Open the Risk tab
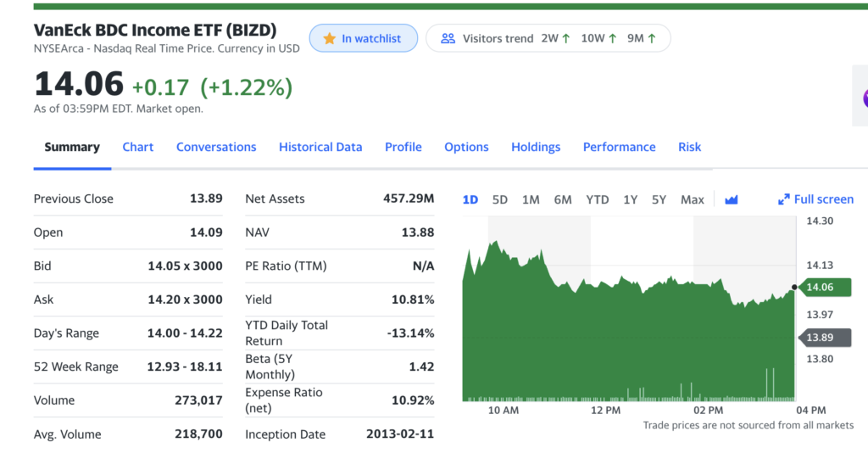The height and width of the screenshot is (459, 868). [x=689, y=147]
